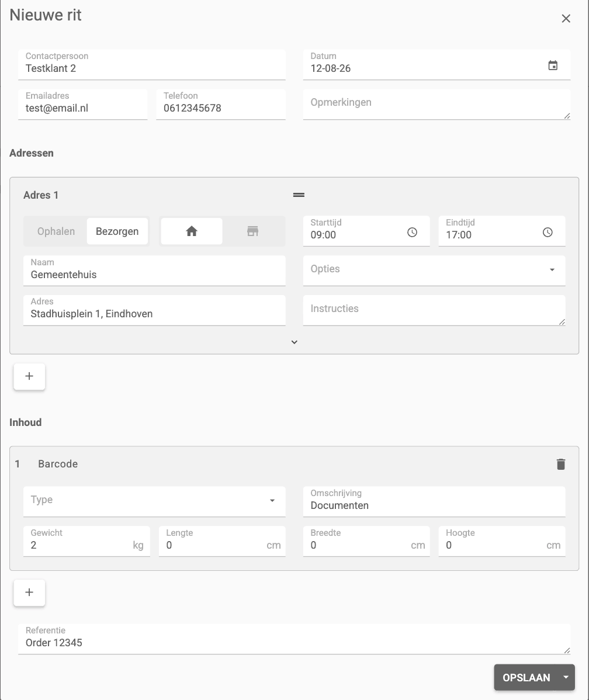This screenshot has height=700, width=589.
Task: Edit the Hoogte field
Action: coord(502,541)
